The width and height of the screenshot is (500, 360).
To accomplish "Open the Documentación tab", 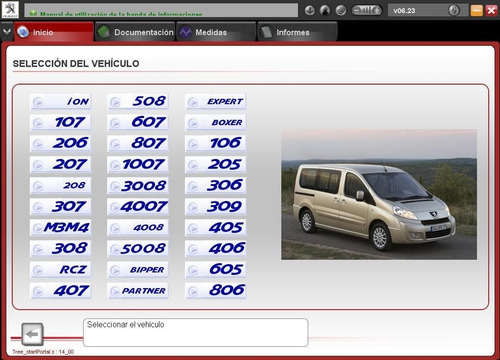I will (x=135, y=32).
